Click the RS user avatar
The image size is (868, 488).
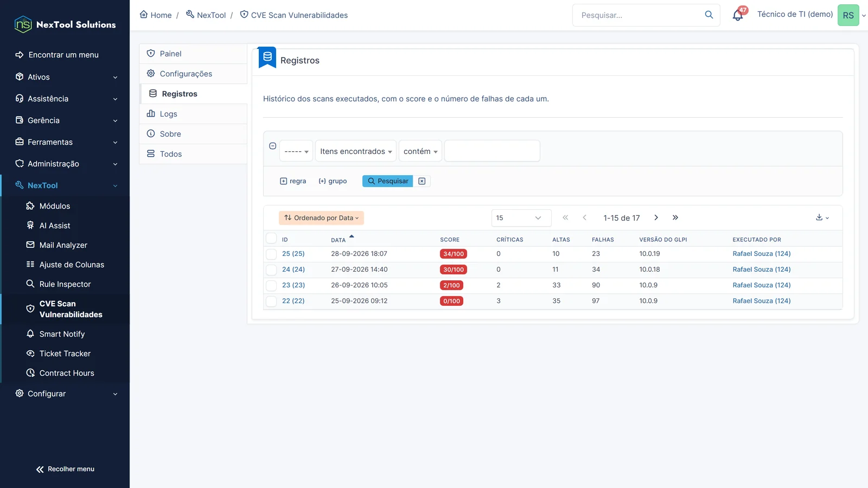(848, 15)
